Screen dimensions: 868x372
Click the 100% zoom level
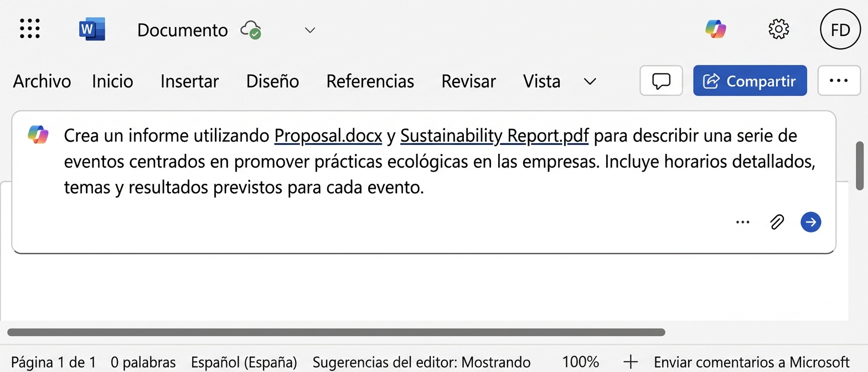tap(581, 363)
